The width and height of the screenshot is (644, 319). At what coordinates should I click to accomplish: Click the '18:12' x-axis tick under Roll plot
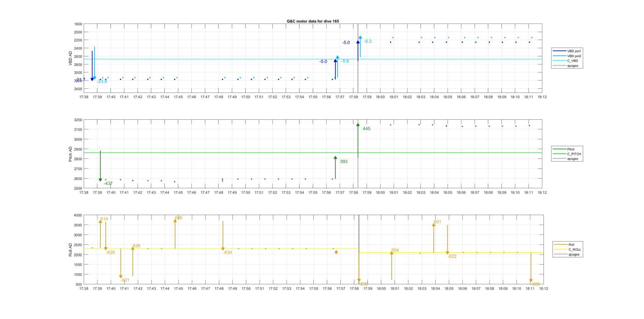543,289
